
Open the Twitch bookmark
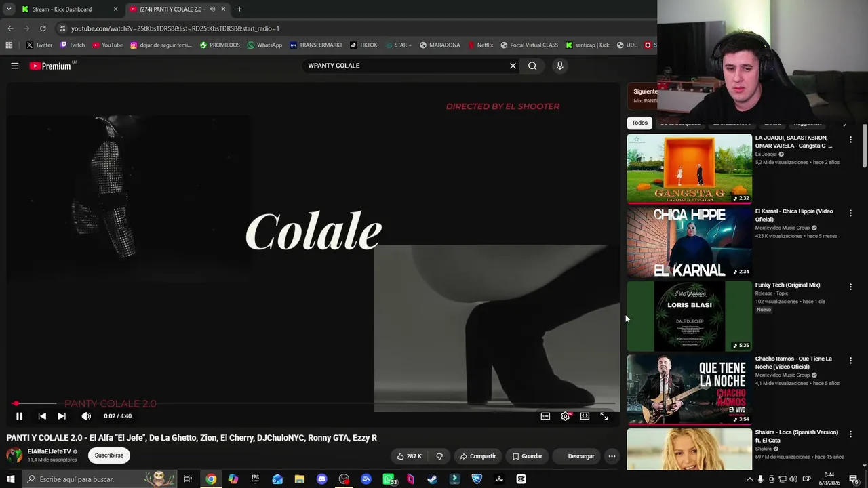point(73,45)
